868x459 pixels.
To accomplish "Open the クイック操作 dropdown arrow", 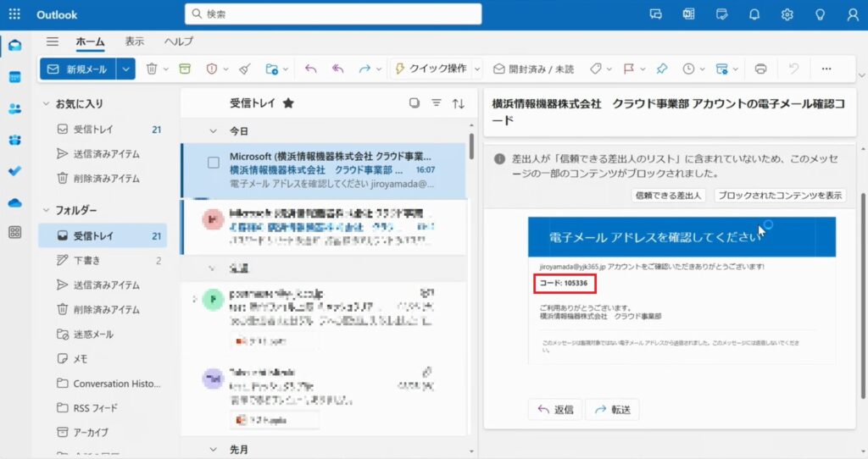I will pyautogui.click(x=477, y=69).
